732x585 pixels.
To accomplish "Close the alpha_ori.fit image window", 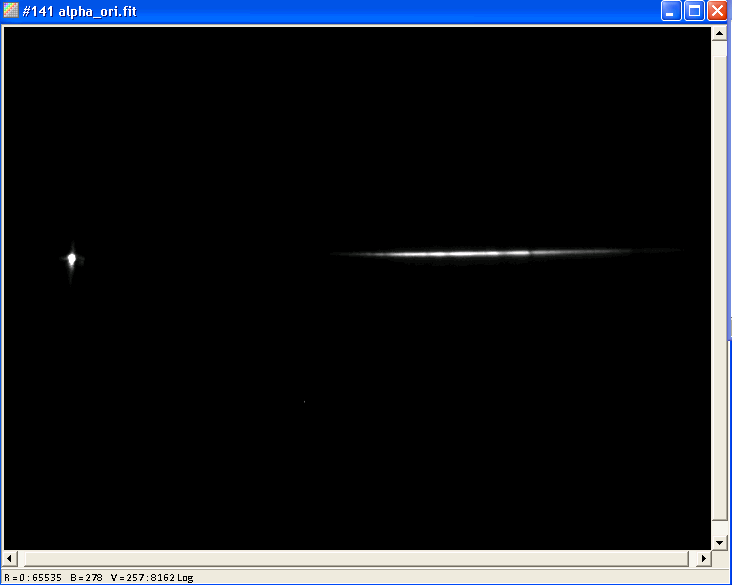I will point(718,11).
